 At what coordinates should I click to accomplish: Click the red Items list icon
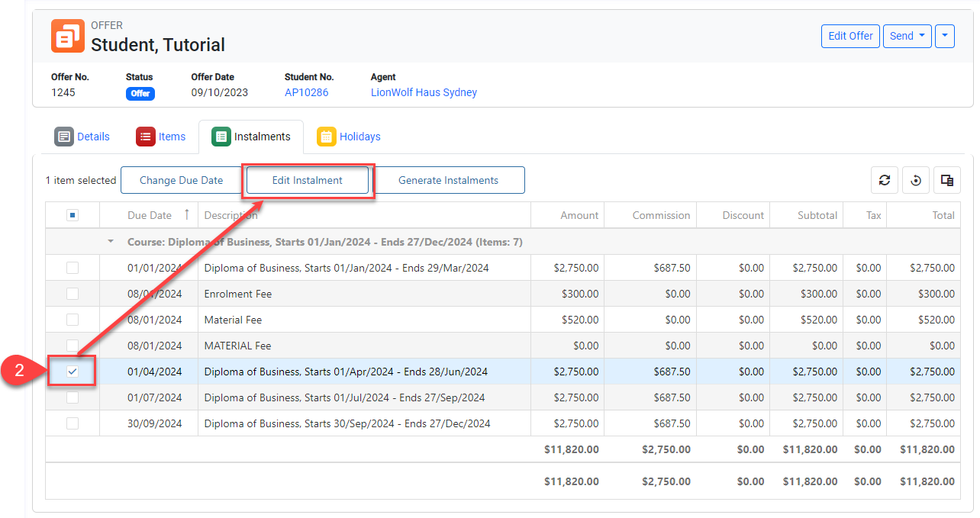coord(145,137)
